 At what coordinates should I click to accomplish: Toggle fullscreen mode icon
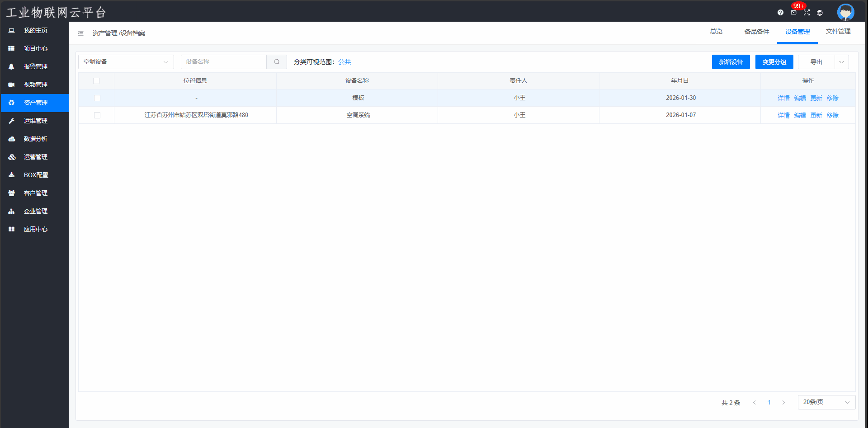[x=807, y=13]
